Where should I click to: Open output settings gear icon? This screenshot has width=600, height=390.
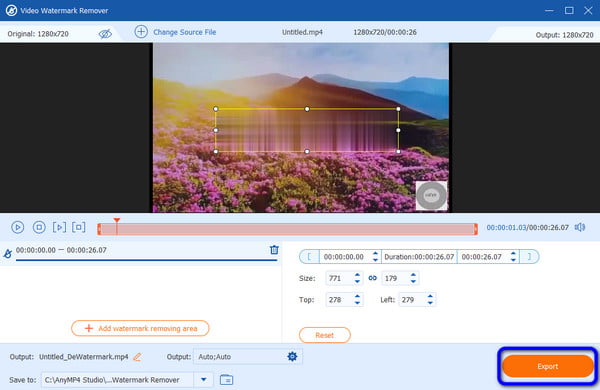click(x=292, y=357)
